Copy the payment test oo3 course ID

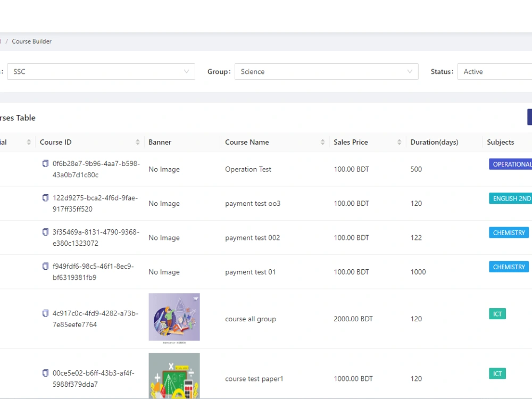click(45, 197)
